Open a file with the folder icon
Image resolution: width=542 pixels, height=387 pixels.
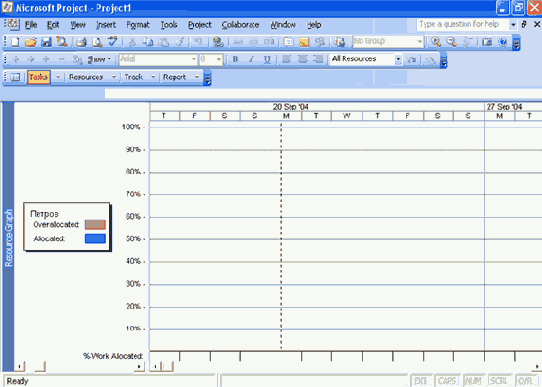tap(31, 42)
